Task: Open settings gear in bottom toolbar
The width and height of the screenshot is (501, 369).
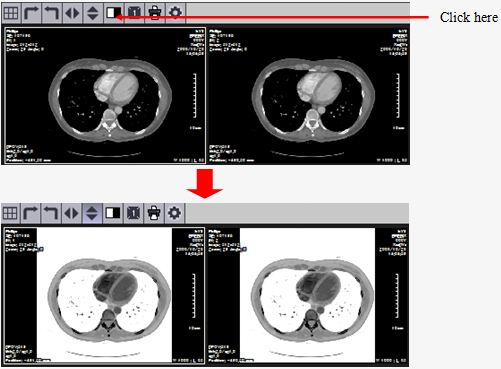Action: (x=174, y=213)
